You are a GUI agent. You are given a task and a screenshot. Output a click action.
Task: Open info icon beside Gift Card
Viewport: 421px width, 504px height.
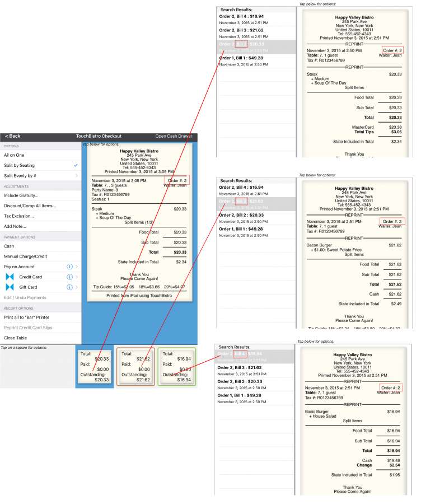coord(70,287)
